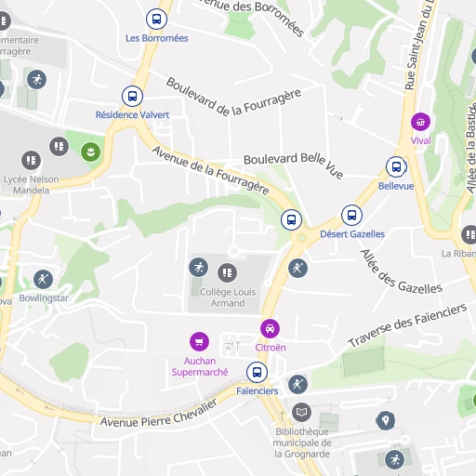Select the Bibliothèque municipale book icon
Image resolution: width=476 pixels, height=476 pixels.
(301, 412)
